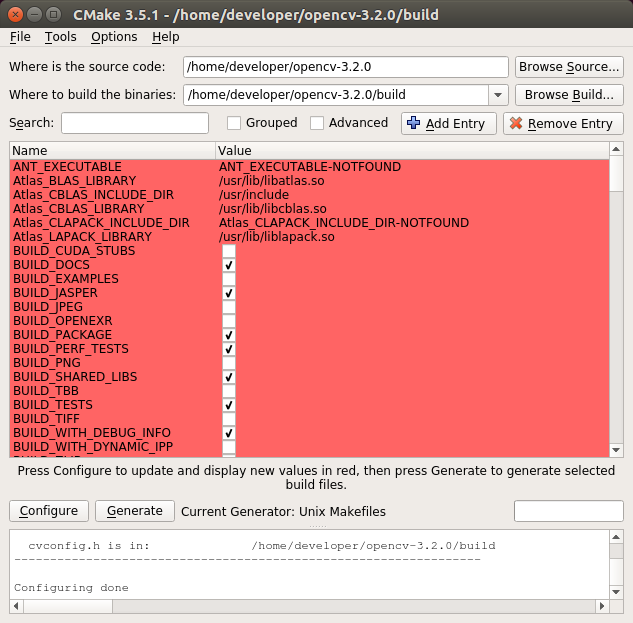Open the Tools menu
Image resolution: width=633 pixels, height=623 pixels.
tap(61, 37)
